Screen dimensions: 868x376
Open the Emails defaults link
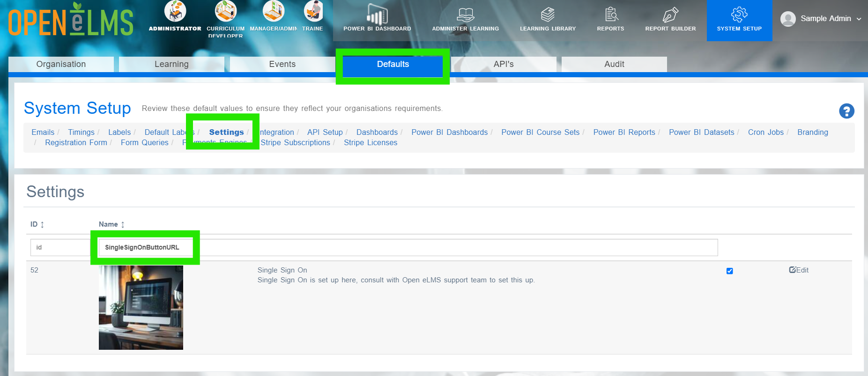(x=43, y=132)
